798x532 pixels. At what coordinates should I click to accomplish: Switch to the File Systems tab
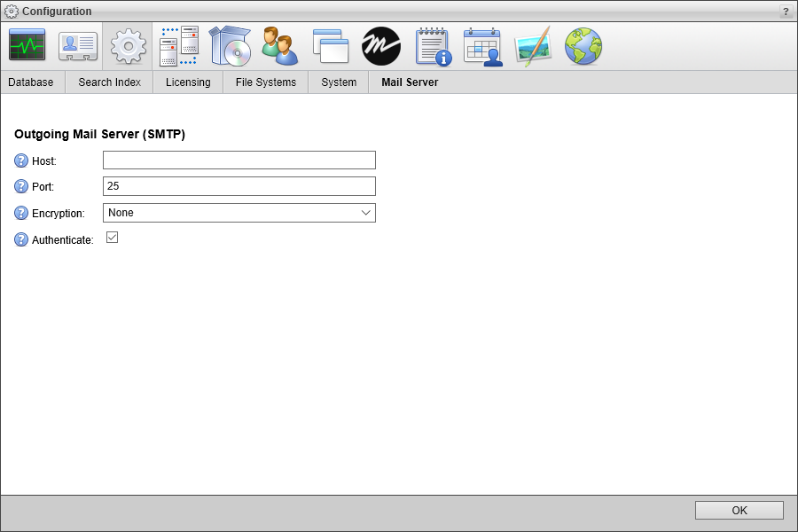coord(266,82)
